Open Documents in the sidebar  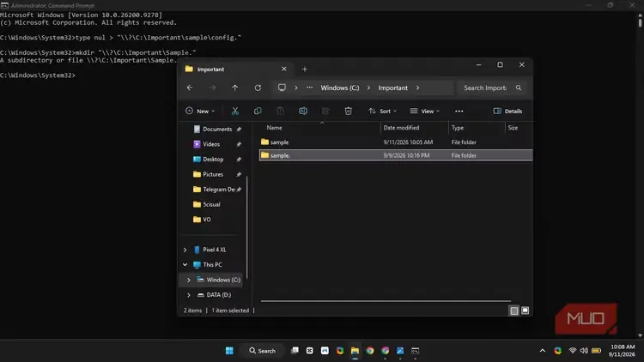point(217,129)
